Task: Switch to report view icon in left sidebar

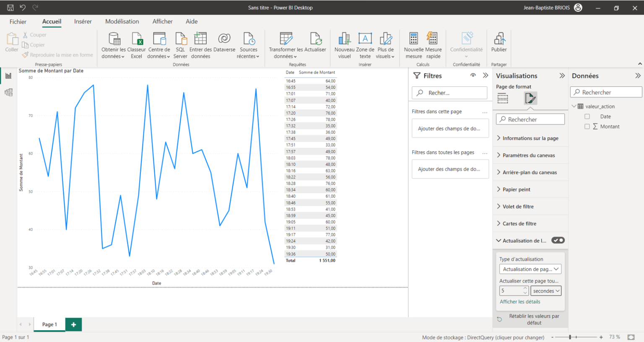Action: (8, 76)
